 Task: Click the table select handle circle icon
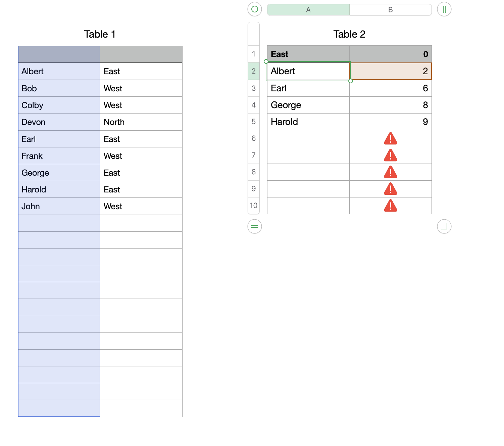pyautogui.click(x=255, y=9)
